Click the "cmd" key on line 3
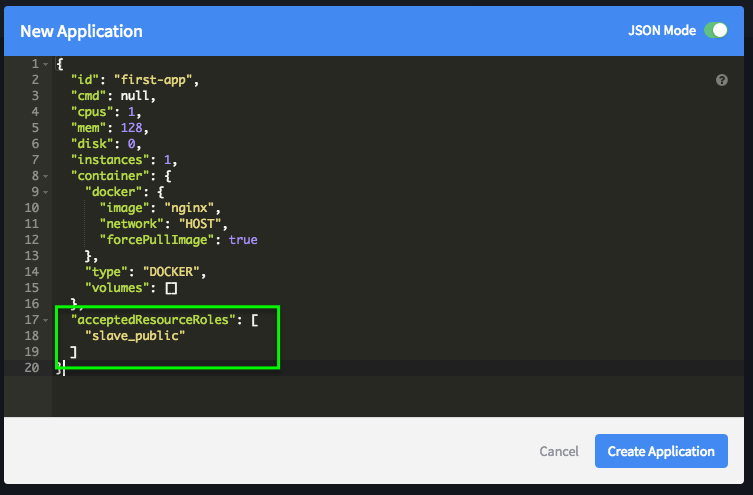 (x=88, y=96)
